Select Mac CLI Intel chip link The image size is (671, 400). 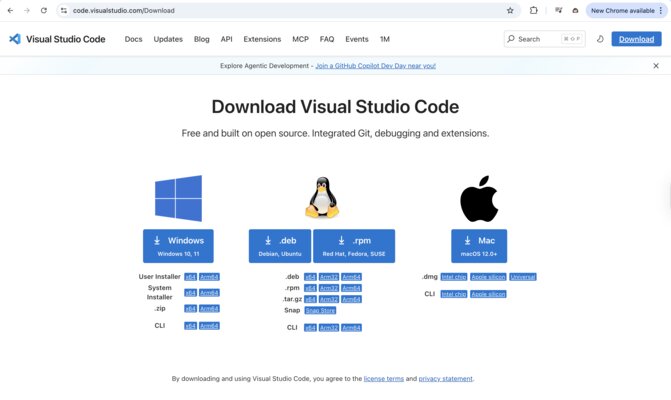pyautogui.click(x=454, y=294)
